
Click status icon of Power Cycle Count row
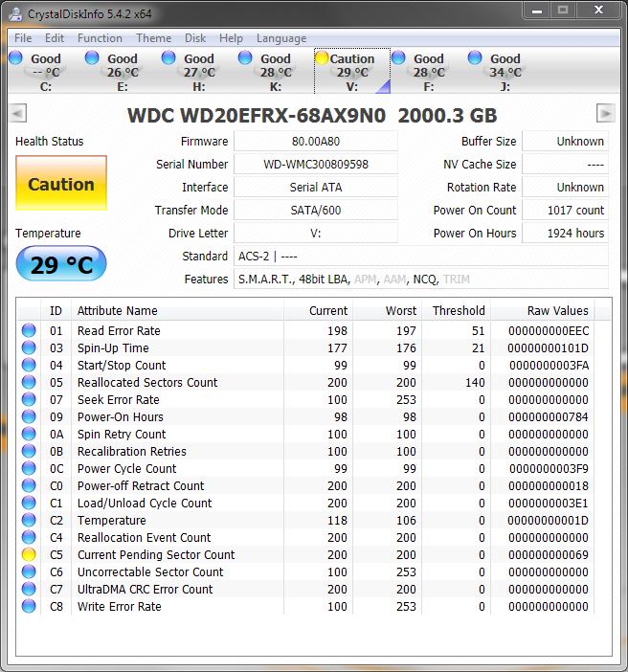(x=29, y=468)
